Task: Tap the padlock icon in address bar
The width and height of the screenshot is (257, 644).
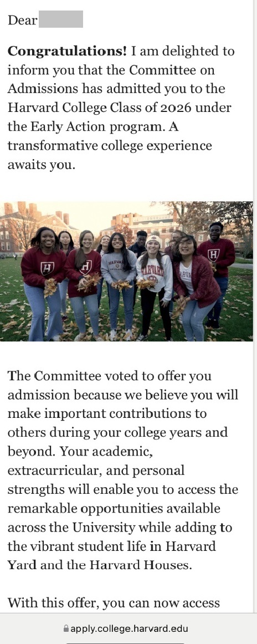Action: tap(66, 628)
